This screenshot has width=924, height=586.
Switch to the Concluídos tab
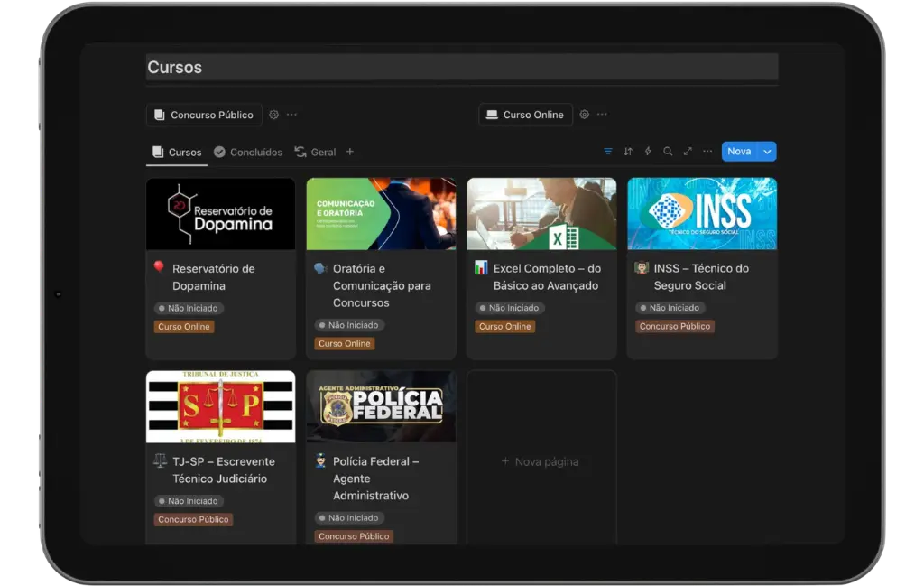(248, 152)
